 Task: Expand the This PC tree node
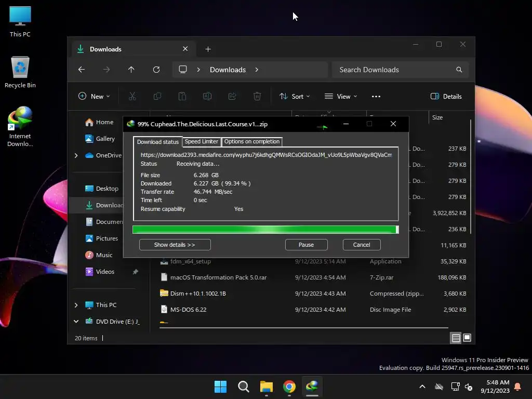[76, 305]
